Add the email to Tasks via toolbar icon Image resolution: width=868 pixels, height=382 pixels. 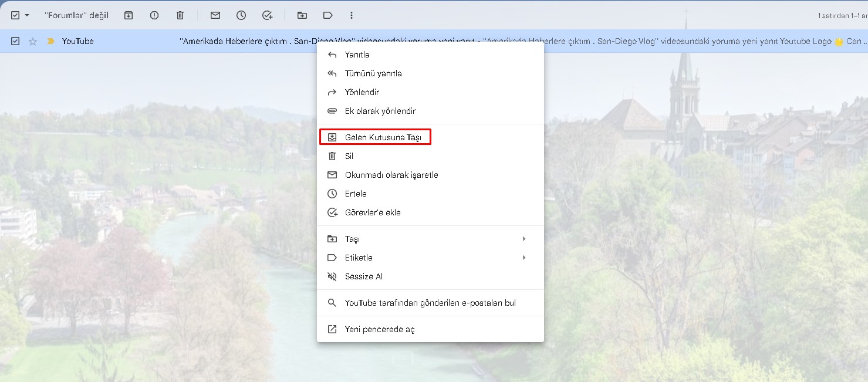(x=268, y=15)
